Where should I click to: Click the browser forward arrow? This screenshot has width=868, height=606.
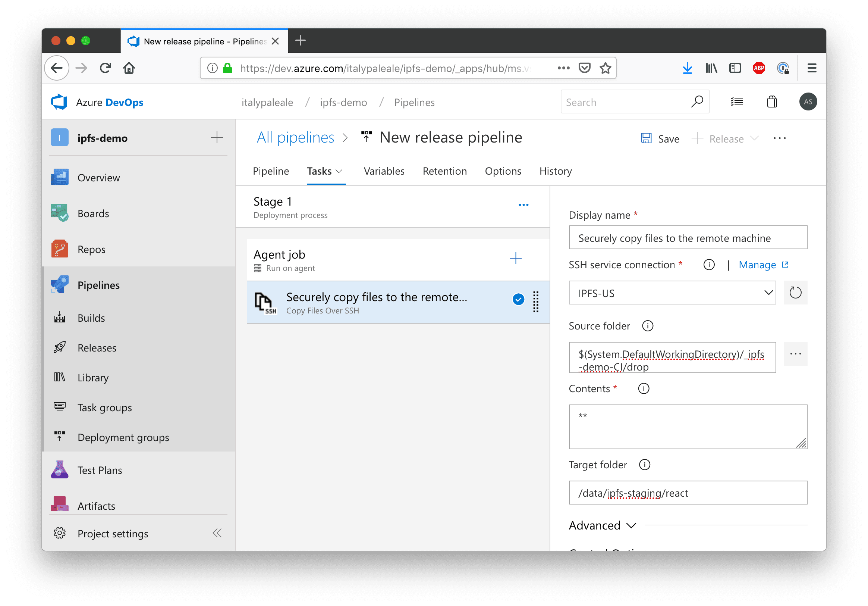[81, 68]
